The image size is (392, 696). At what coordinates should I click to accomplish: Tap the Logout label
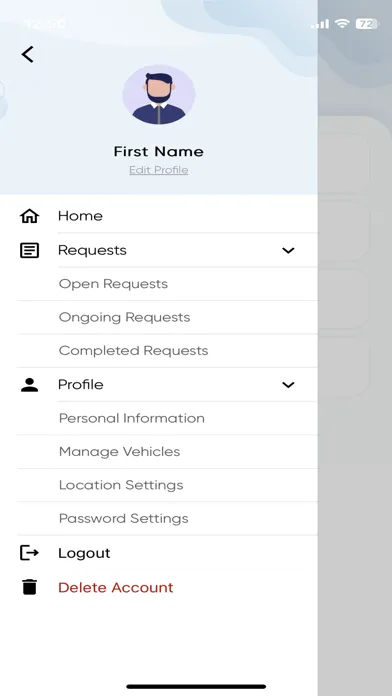[84, 553]
